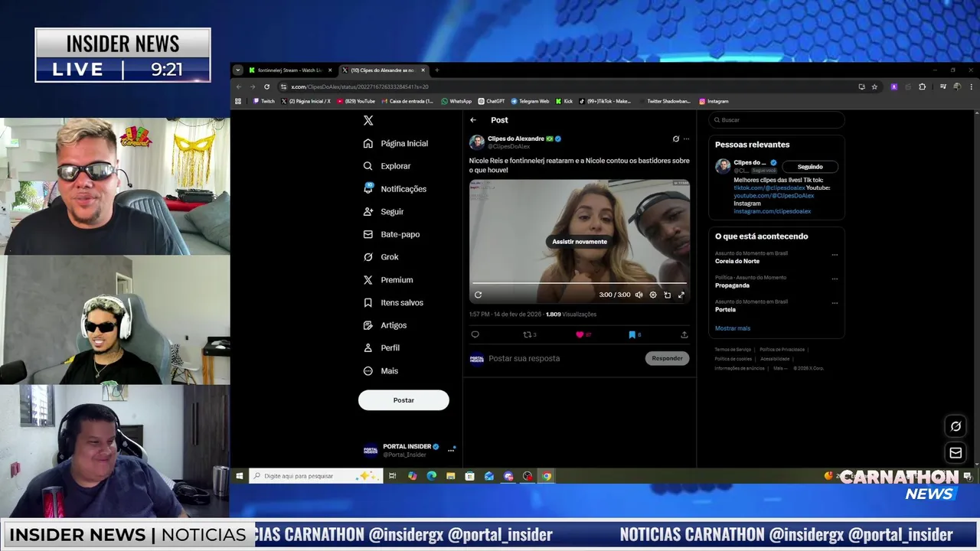This screenshot has height=551, width=980.
Task: Open the browser extensions puzzle icon
Action: pos(922,87)
